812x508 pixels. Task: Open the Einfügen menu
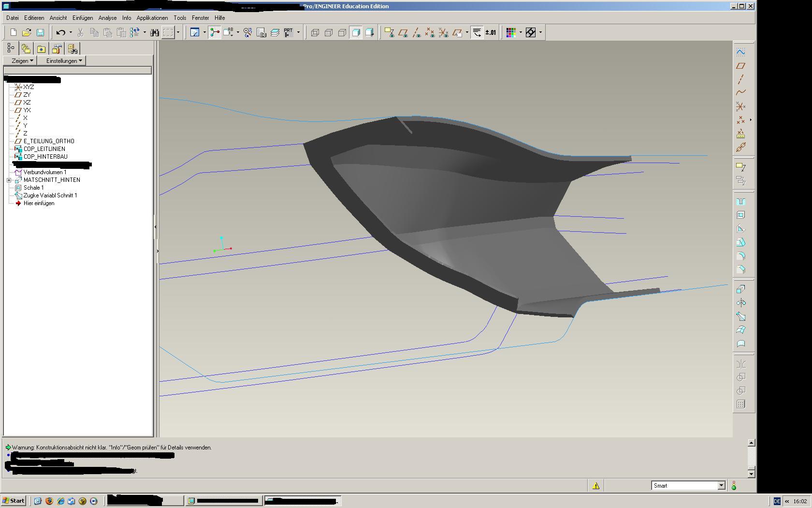coord(83,18)
